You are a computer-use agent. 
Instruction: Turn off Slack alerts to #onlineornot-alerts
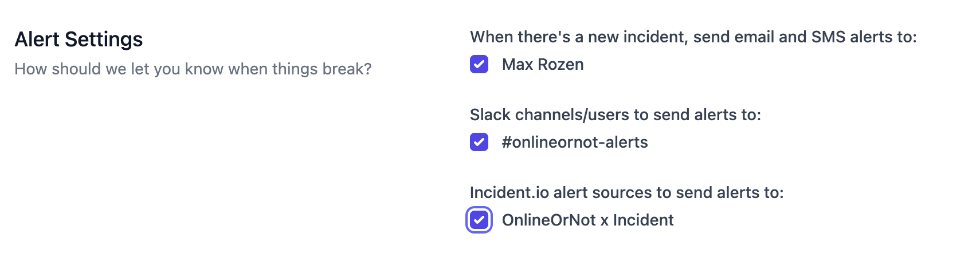click(x=479, y=142)
